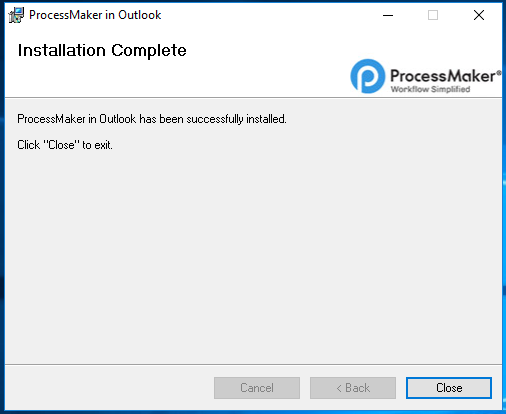Click the Close button to exit installer

click(449, 388)
